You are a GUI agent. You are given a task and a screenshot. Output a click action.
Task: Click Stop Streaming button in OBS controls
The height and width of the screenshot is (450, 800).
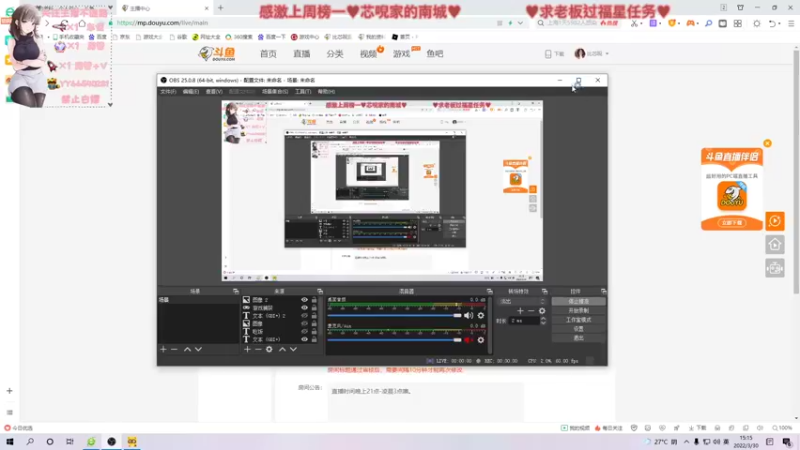click(579, 302)
